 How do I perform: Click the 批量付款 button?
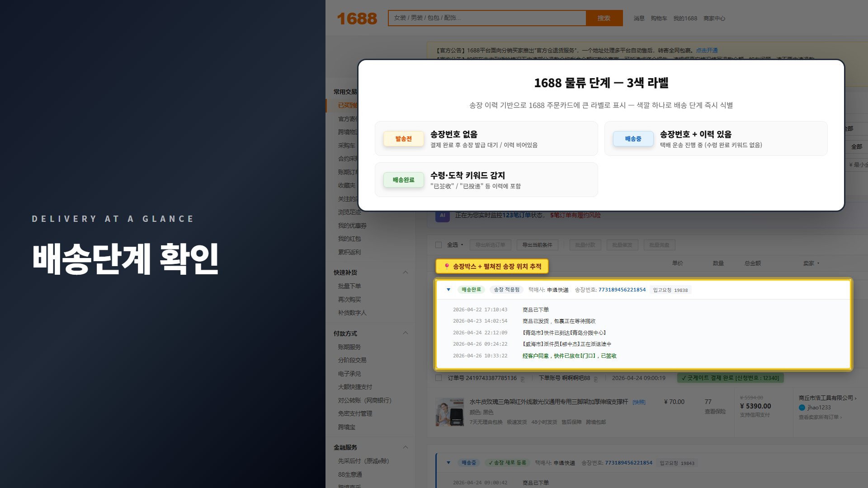tap(585, 245)
